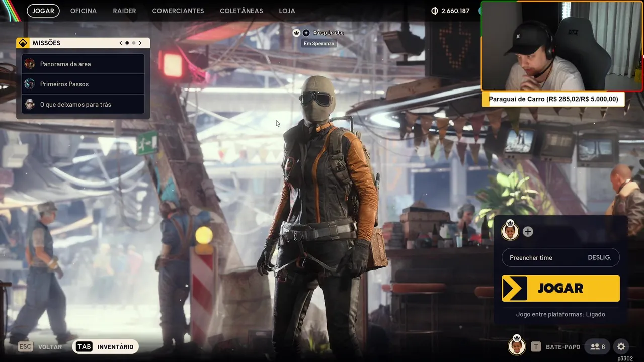Toggle Preencher time fill squad option
This screenshot has height=362, width=644.
point(560,257)
